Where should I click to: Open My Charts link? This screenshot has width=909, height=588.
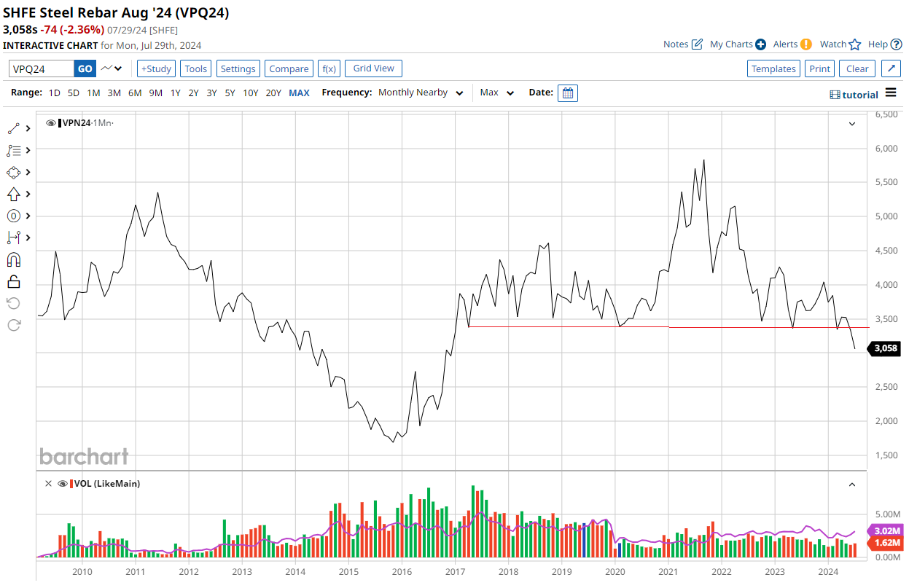click(737, 44)
